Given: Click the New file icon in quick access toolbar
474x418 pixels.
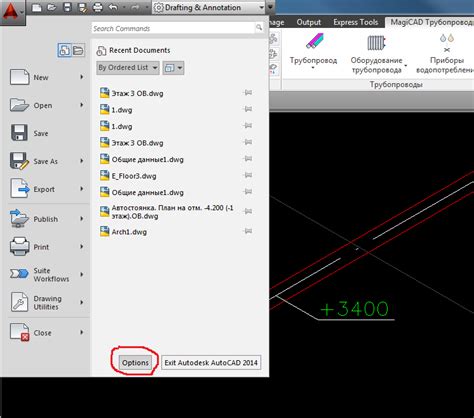Looking at the screenshot, I should point(37,7).
